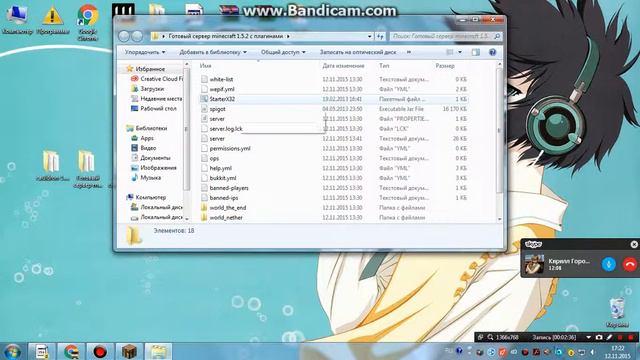Show more toolbar commands chevron

coord(409,52)
